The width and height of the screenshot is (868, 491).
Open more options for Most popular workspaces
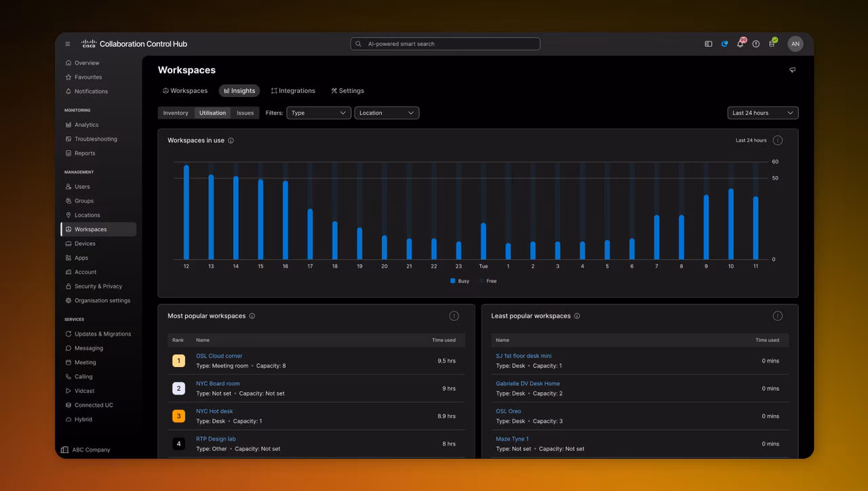(x=454, y=316)
